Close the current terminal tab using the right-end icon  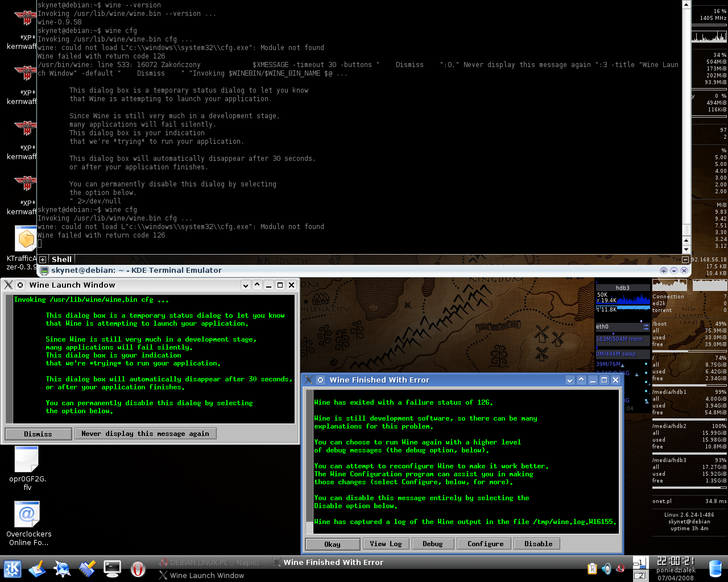pos(685,260)
